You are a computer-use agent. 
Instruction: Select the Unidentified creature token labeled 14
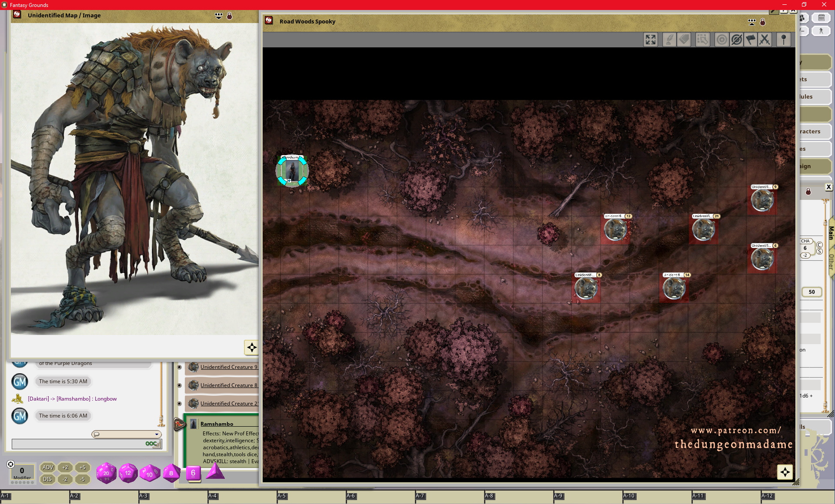point(674,288)
